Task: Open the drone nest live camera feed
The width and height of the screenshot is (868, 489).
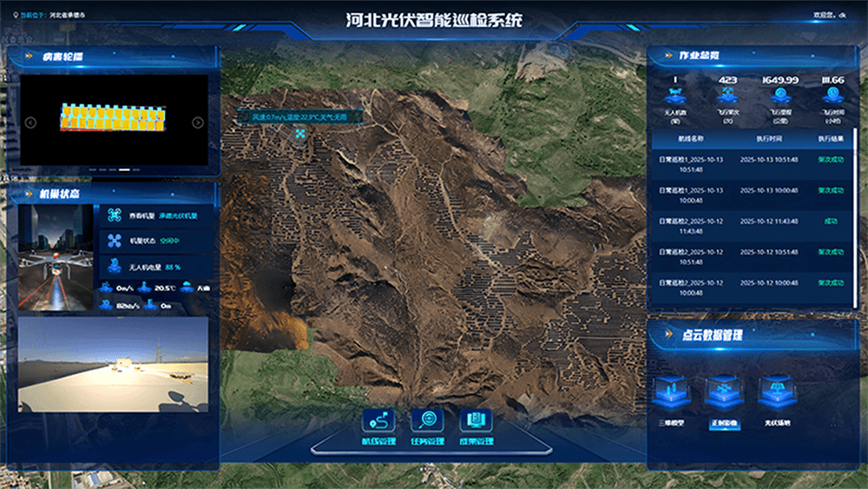Action: (x=114, y=363)
